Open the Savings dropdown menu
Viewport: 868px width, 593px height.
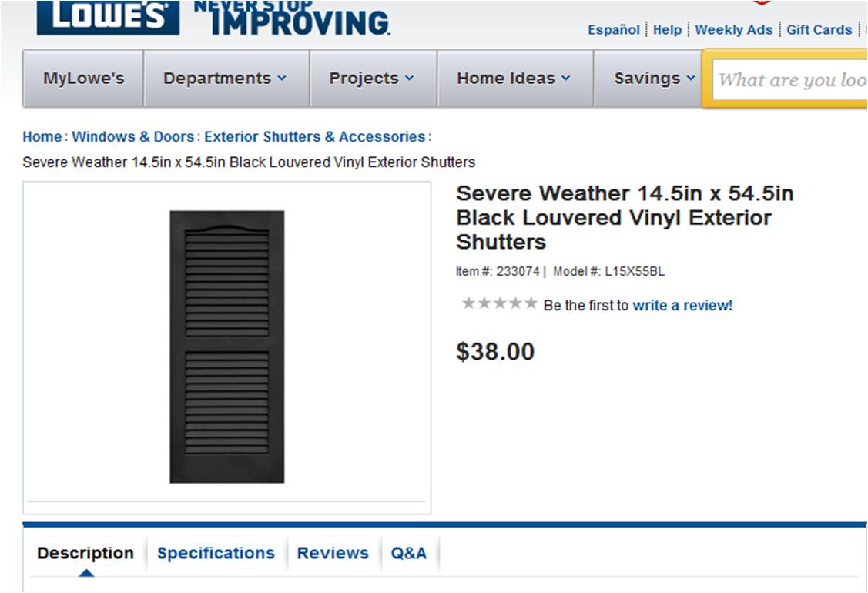(654, 79)
